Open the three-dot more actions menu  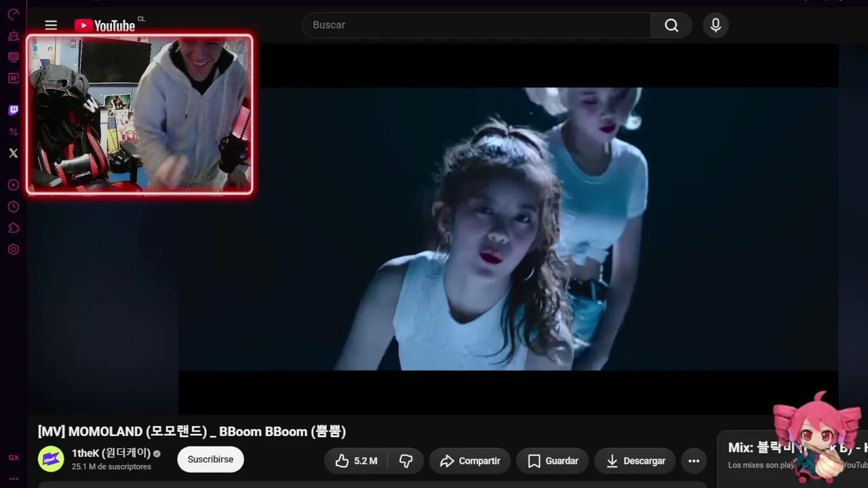[x=694, y=461]
